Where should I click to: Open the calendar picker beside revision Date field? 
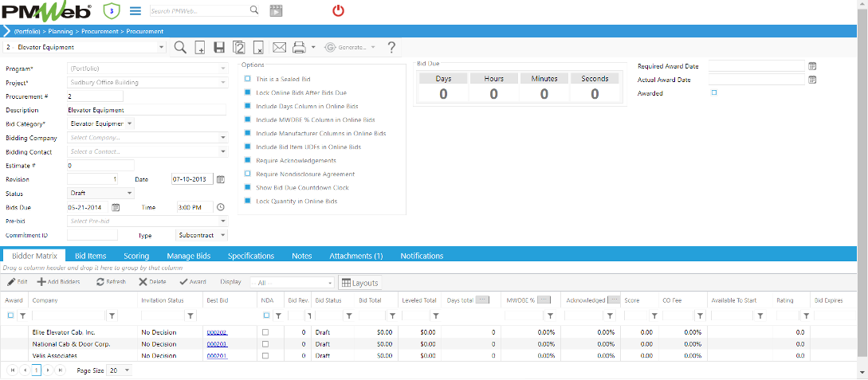tap(220, 179)
